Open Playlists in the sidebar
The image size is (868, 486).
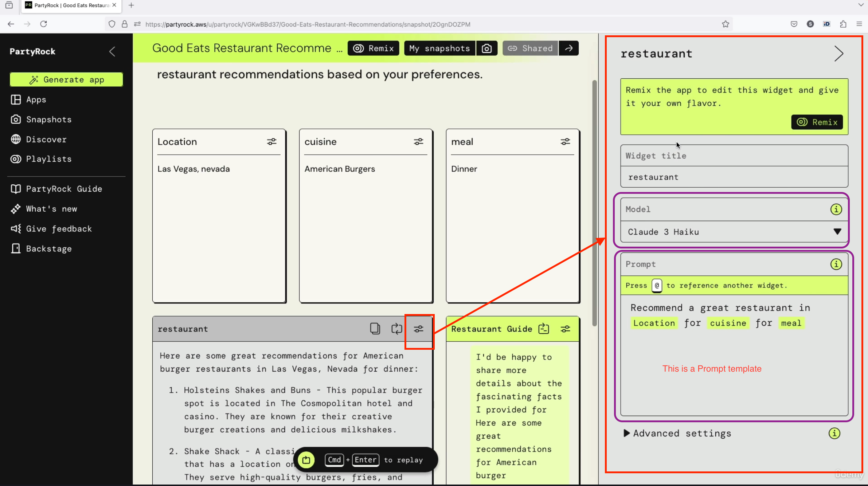point(41,159)
